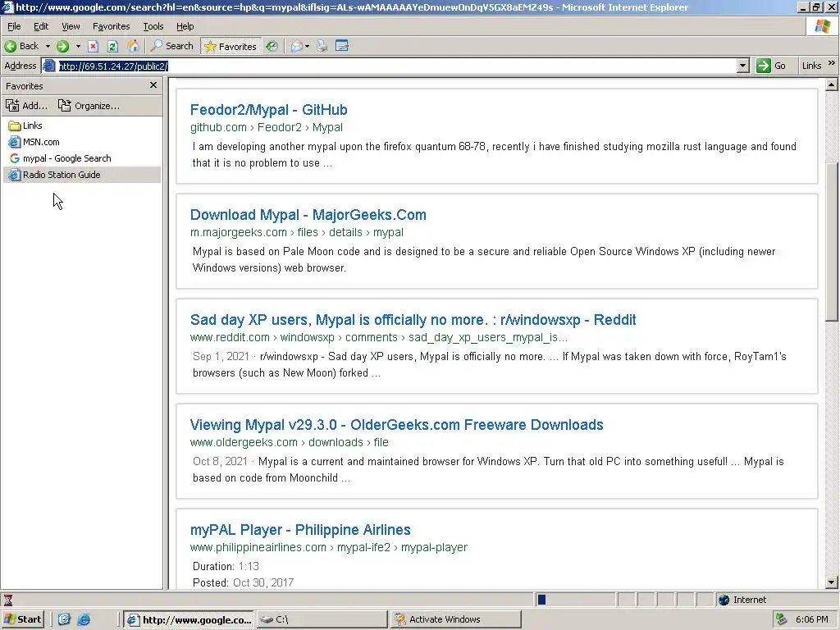The height and width of the screenshot is (630, 840).
Task: Click the Mail envelope toolbar icon
Action: (x=297, y=46)
